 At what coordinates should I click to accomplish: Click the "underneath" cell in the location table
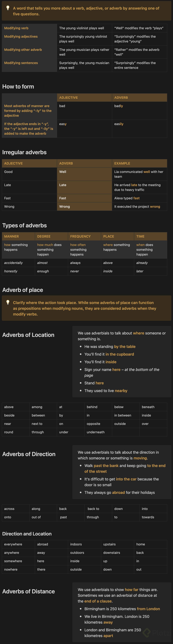click(x=96, y=432)
